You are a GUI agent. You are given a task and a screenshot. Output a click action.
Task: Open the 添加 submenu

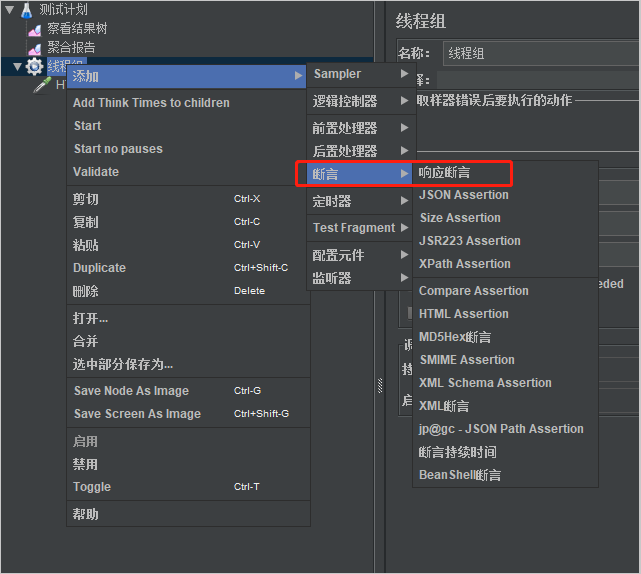click(186, 76)
